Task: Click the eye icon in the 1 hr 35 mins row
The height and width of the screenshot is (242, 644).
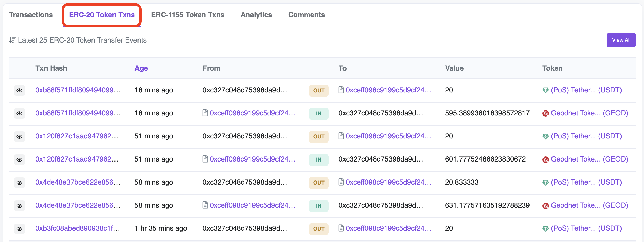Action: (x=19, y=229)
